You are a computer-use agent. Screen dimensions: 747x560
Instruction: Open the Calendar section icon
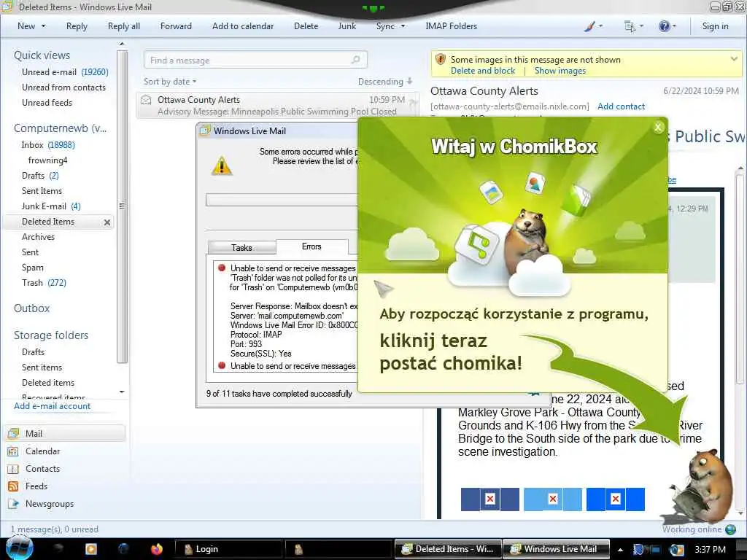point(13,451)
